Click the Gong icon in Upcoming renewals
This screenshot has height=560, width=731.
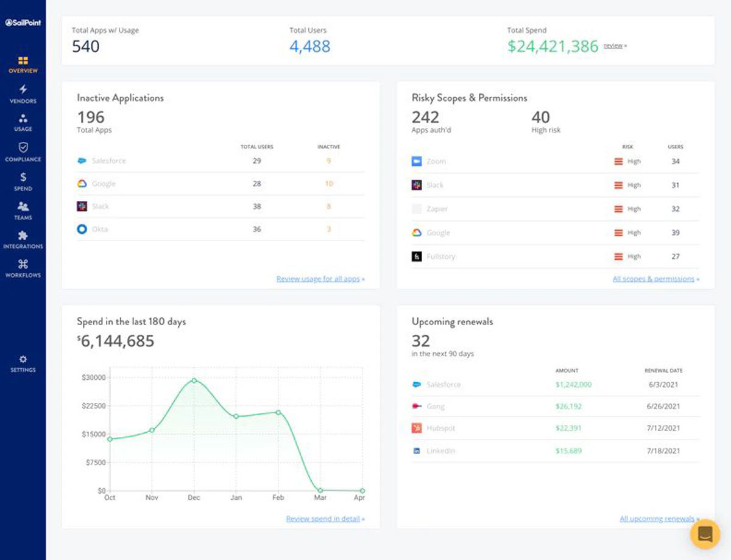click(x=417, y=406)
